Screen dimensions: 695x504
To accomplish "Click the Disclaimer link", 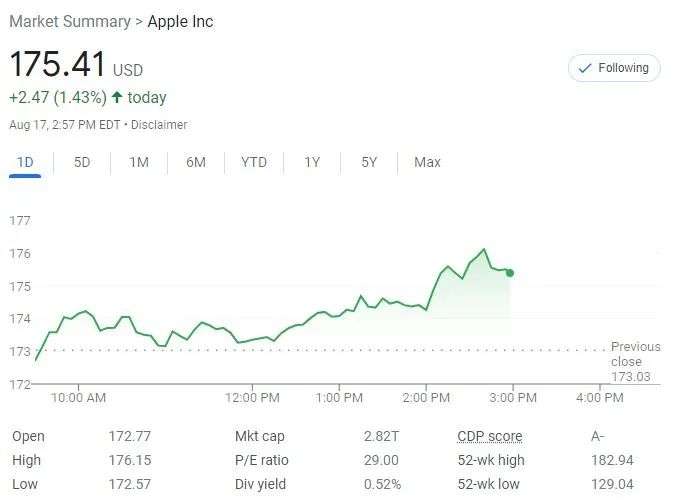I will coord(159,125).
